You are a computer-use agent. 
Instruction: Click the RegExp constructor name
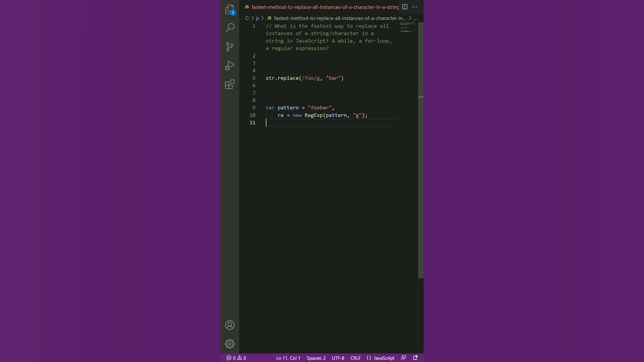[x=313, y=115]
